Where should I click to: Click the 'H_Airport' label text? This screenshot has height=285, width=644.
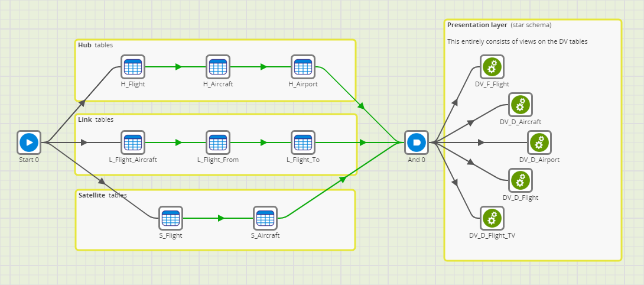303,84
